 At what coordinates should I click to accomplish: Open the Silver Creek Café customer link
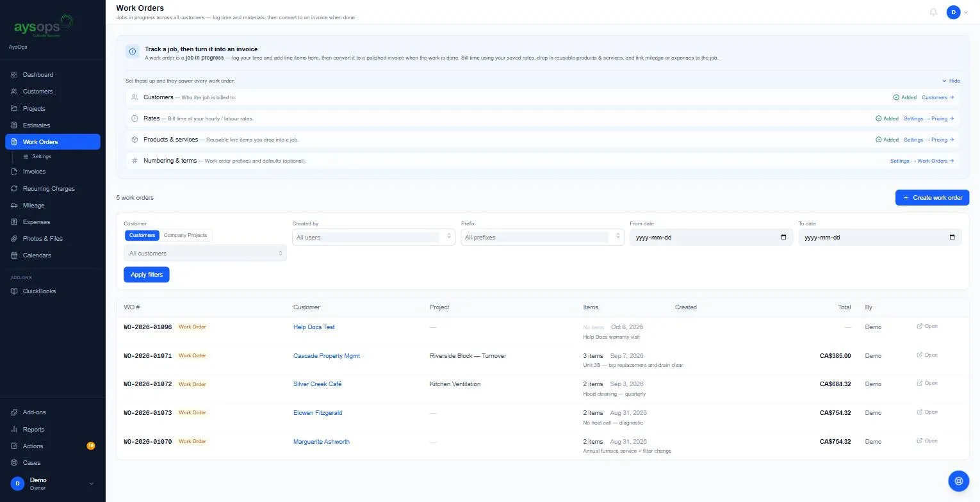tap(318, 384)
